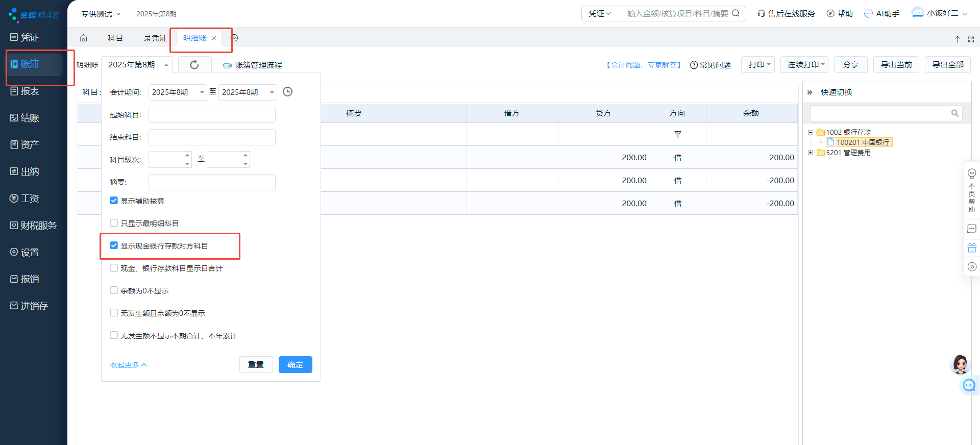Open the home tab icon
This screenshot has width=980, height=445.
click(84, 38)
